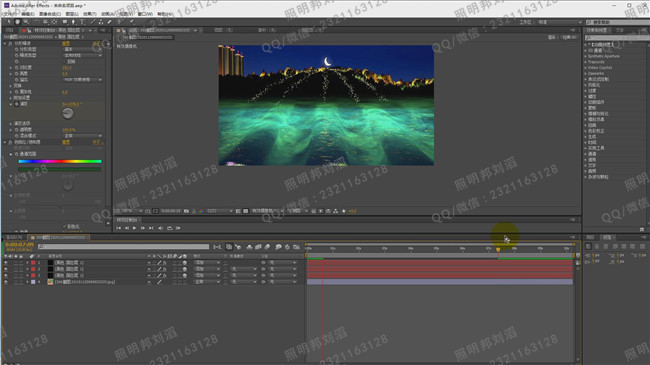Viewport: 650px width, 365px height.
Task: Select the Hand tool in the toolbar
Action: pyautogui.click(x=17, y=22)
